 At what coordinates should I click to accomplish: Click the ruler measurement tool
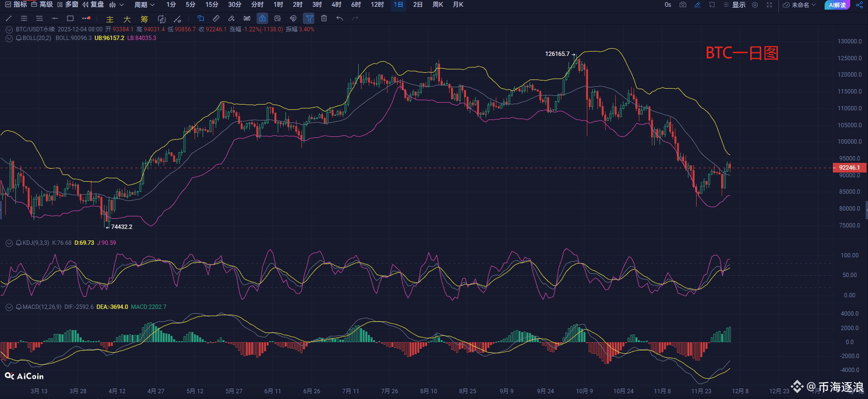(216, 18)
